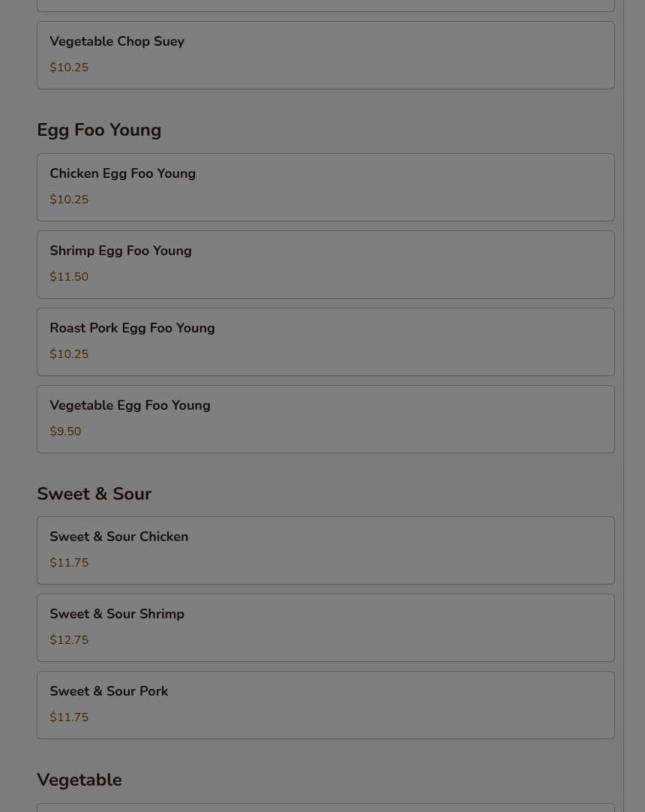
Task: Click the $9.50 Vegetable Egg Foo Young price
Action: [x=65, y=432]
